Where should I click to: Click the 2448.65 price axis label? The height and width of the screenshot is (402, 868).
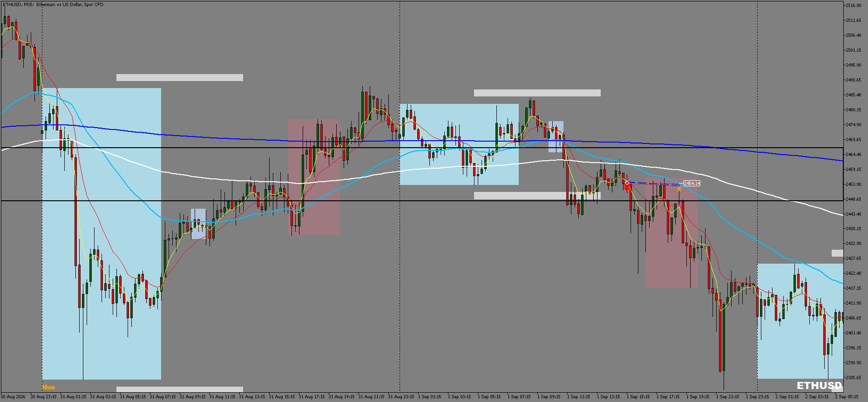pos(854,199)
